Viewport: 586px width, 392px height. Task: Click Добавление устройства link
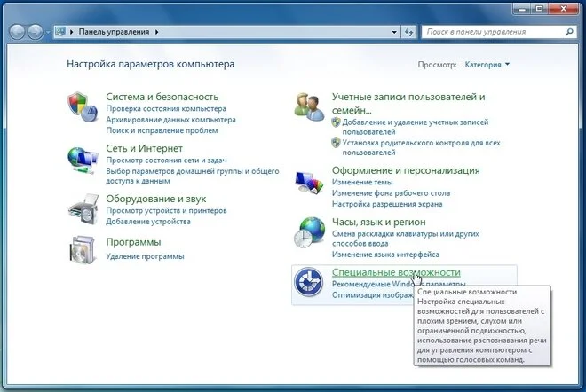tap(148, 222)
